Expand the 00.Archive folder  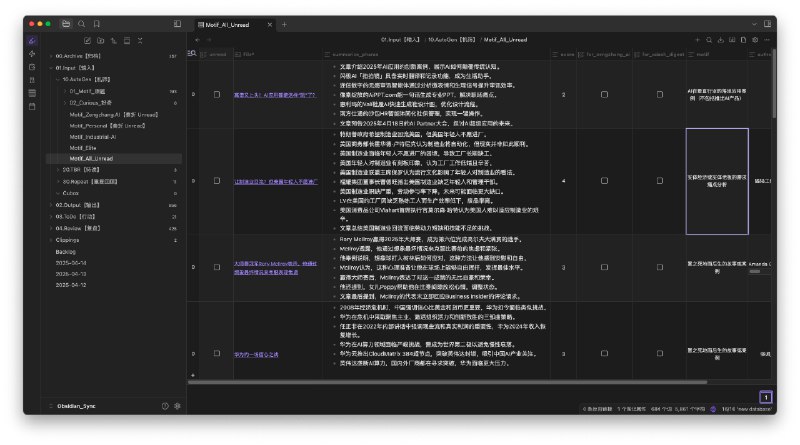coord(51,56)
